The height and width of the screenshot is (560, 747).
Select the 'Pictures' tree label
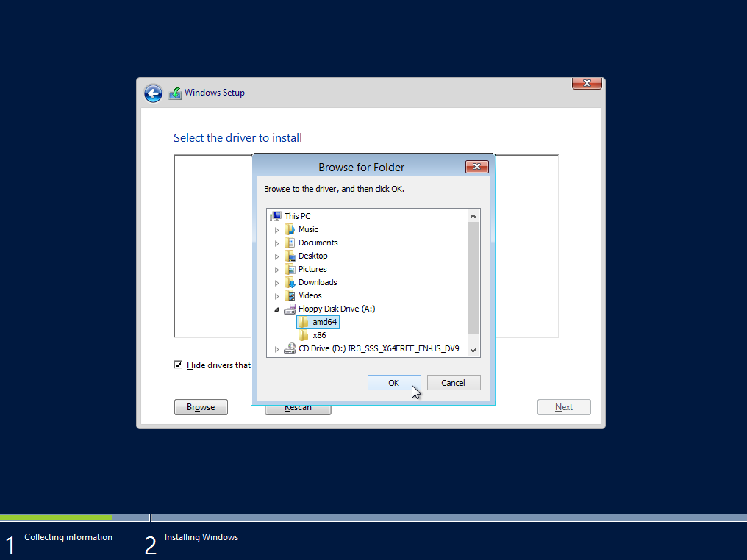[312, 270]
